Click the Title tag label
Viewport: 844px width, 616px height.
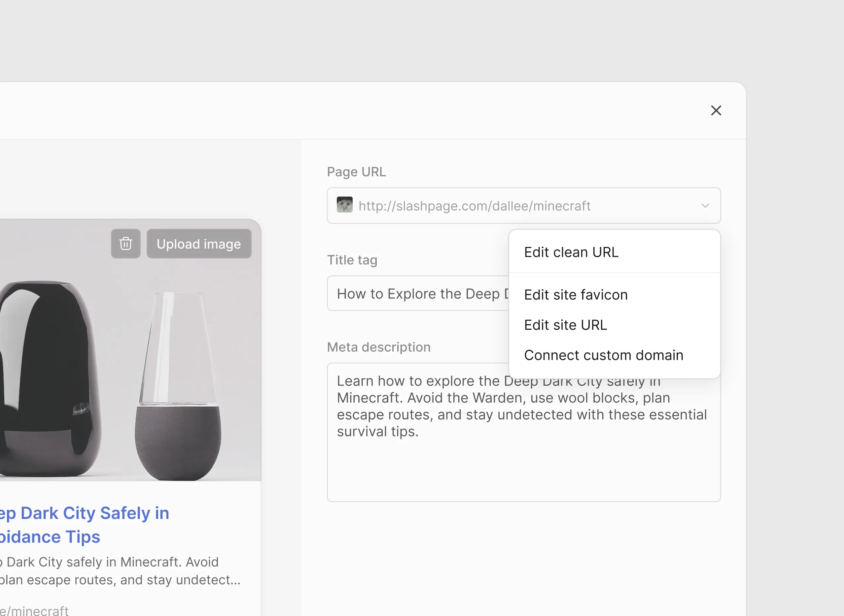[x=352, y=260]
